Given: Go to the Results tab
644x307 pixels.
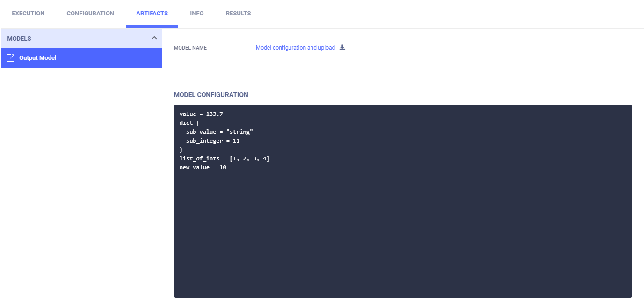Looking at the screenshot, I should click(239, 14).
